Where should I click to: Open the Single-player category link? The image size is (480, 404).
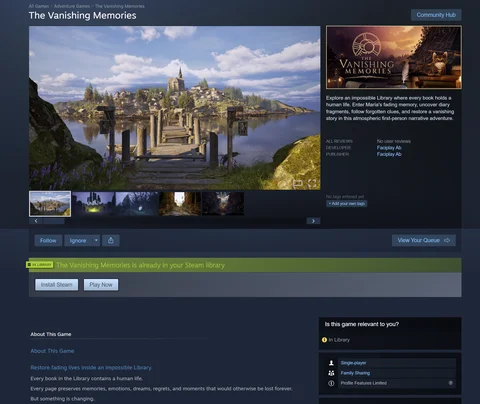353,363
